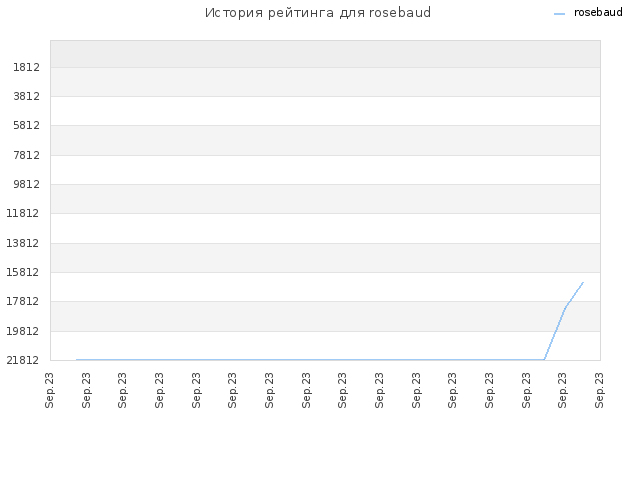Click where the line begins rising
Image resolution: width=640 pixels, height=480 pixels.
(544, 360)
